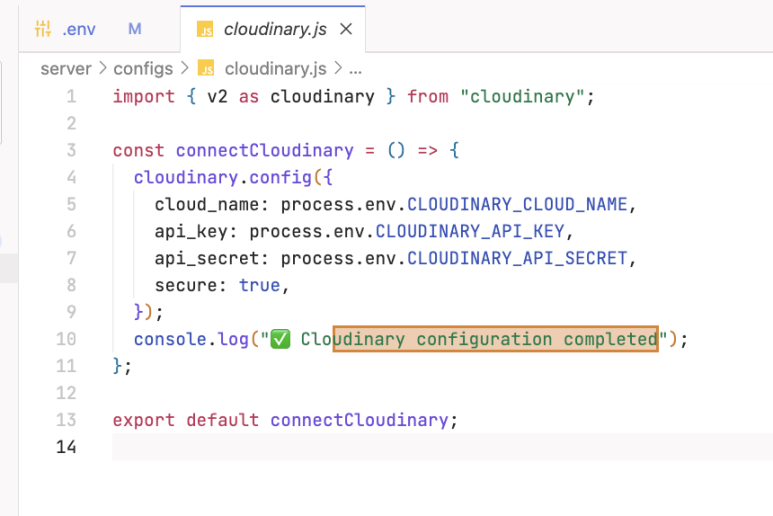Image resolution: width=773 pixels, height=516 pixels.
Task: Click the true value on line 8
Action: pos(259,285)
